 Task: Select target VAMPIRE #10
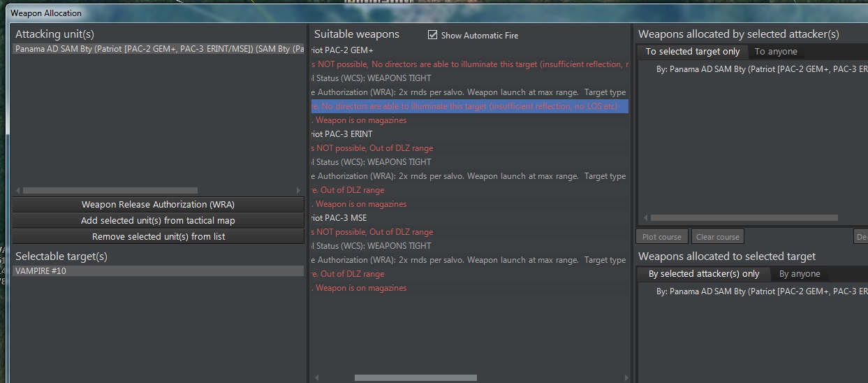(159, 270)
